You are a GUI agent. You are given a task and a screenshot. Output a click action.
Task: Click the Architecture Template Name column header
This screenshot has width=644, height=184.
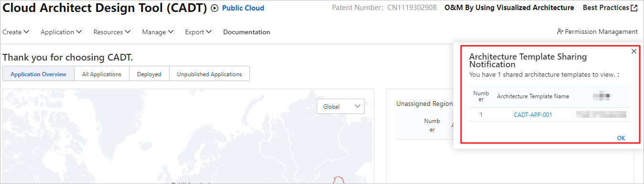pos(533,96)
